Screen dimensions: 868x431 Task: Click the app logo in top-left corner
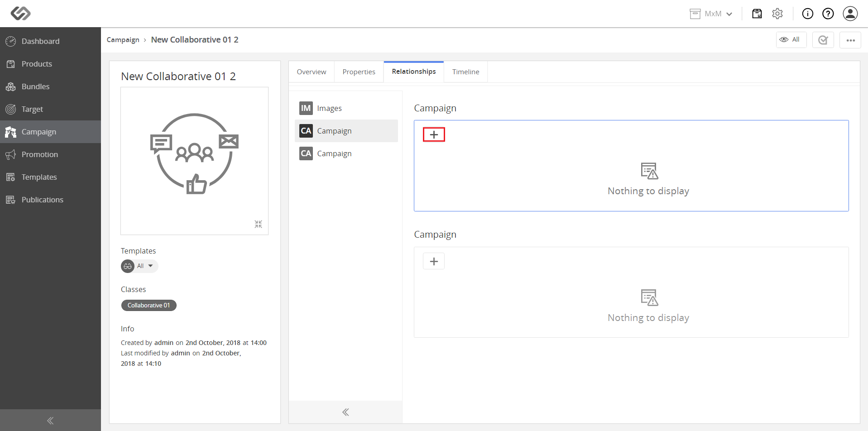pos(20,13)
